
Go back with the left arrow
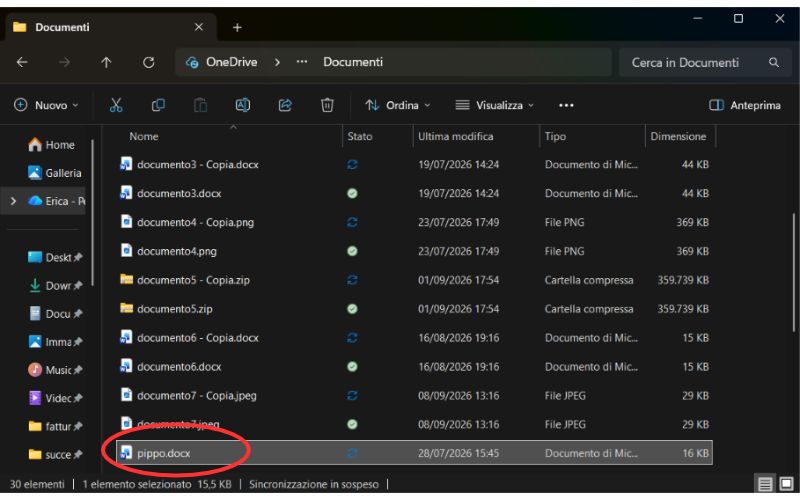click(x=22, y=62)
